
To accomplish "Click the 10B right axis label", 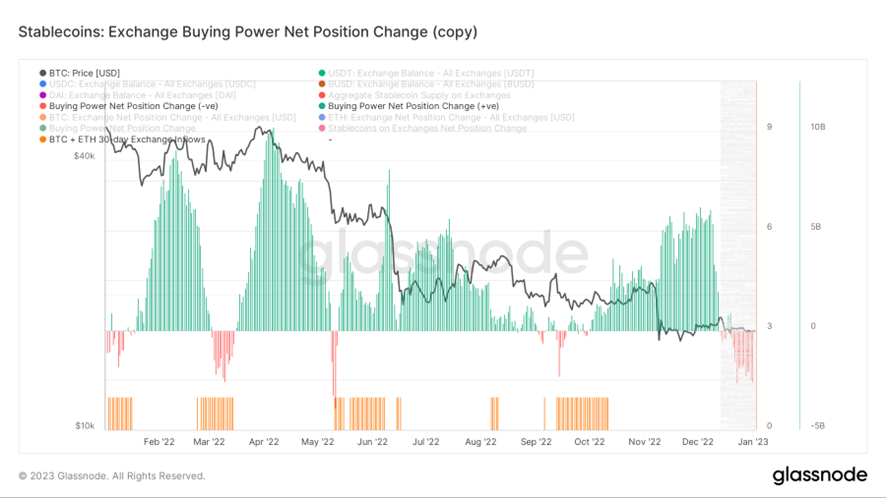I will coord(817,127).
